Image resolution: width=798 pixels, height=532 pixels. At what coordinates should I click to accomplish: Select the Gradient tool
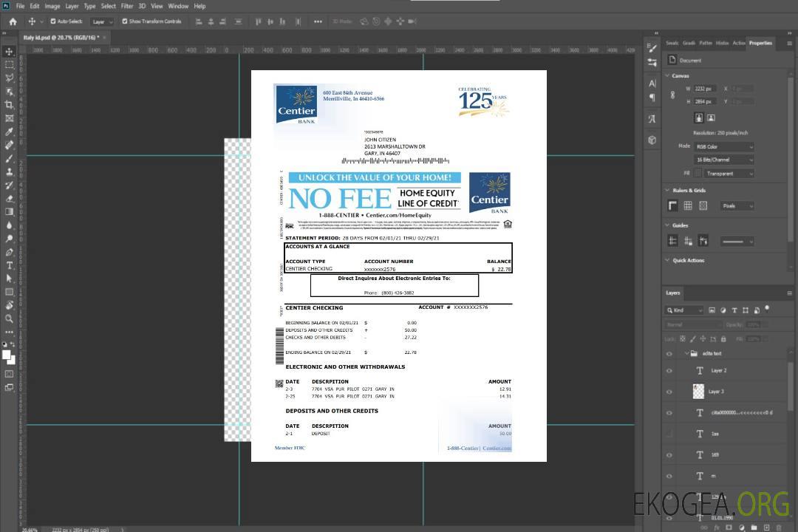coord(9,212)
